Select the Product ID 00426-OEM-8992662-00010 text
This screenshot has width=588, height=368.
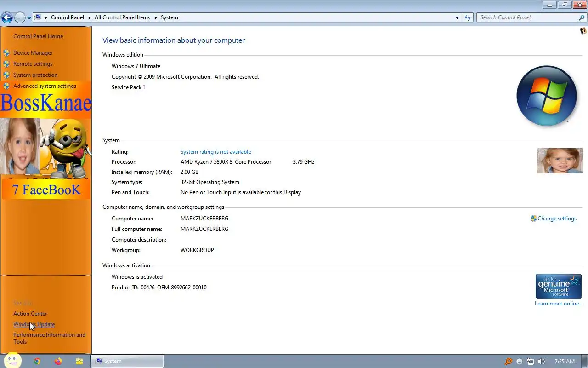coord(159,287)
